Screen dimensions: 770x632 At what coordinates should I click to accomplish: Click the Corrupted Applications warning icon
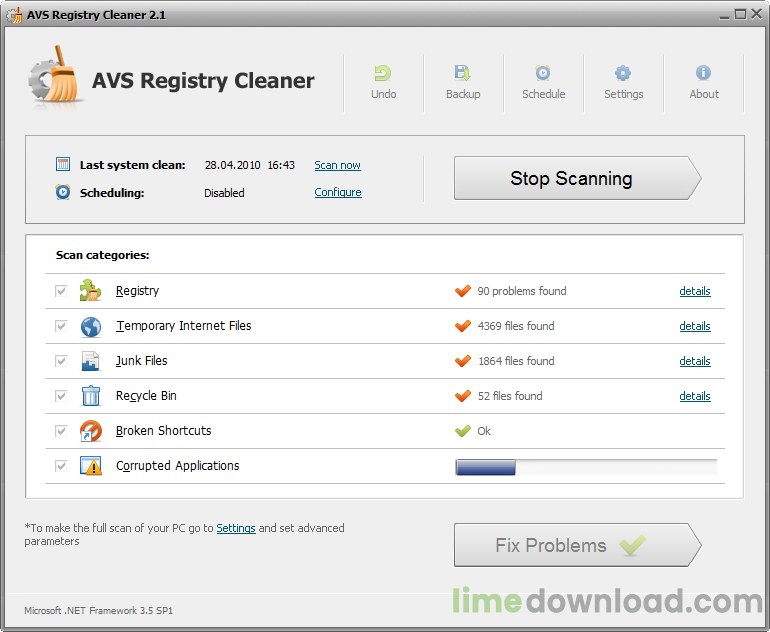coord(91,466)
